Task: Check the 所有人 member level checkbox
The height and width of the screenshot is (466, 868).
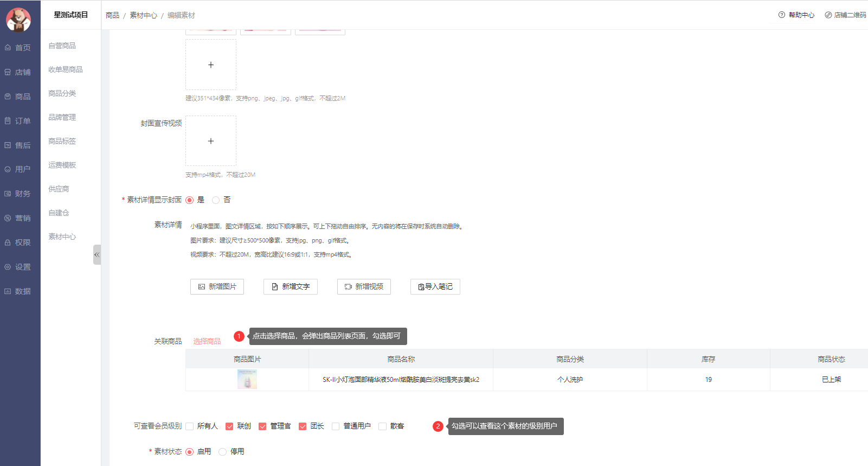Action: pyautogui.click(x=190, y=426)
